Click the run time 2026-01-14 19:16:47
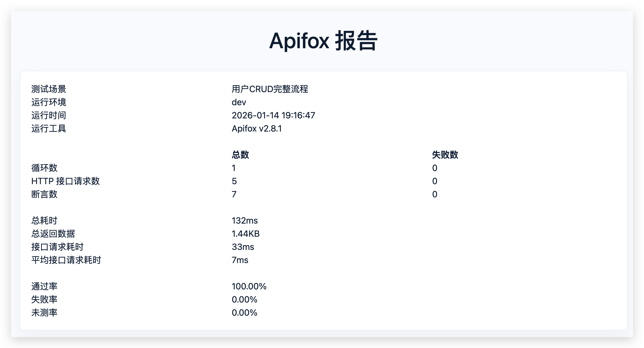Viewport: 644px width, 348px height. coord(273,115)
